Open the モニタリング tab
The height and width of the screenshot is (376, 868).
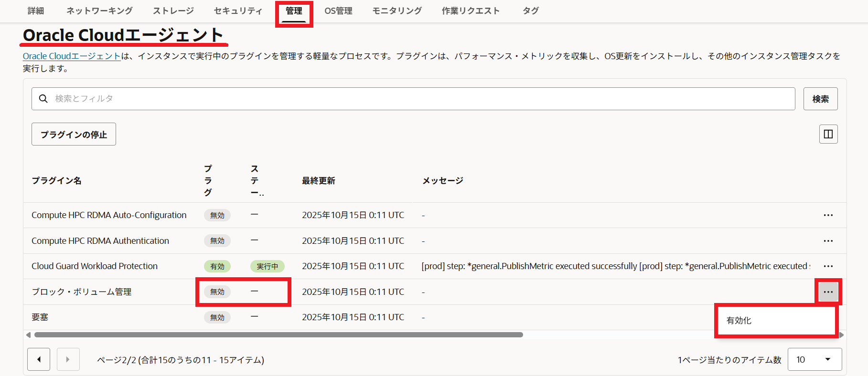tap(397, 11)
